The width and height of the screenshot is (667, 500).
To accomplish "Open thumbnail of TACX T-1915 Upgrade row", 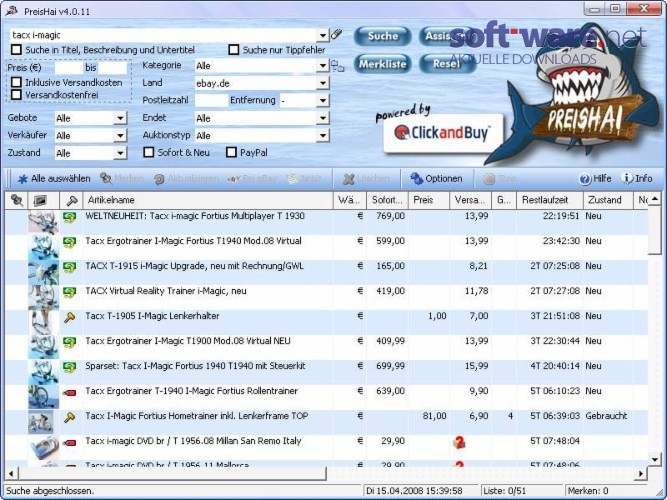I will [43, 272].
